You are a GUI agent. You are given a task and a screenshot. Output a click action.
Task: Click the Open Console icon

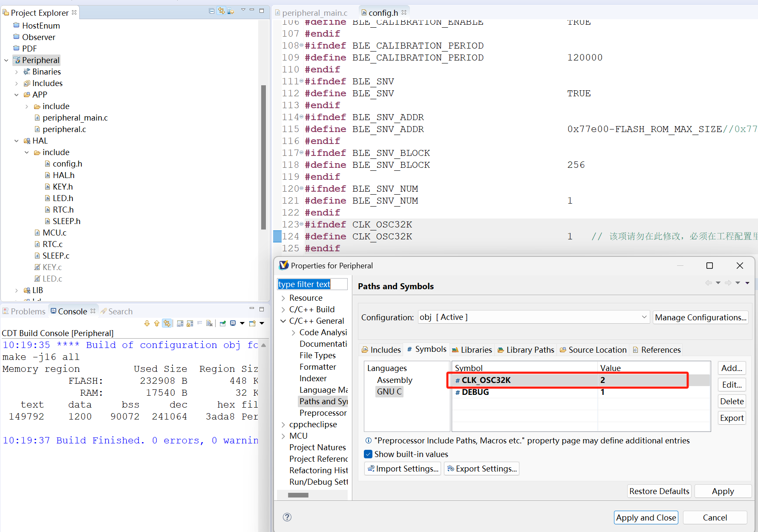click(252, 323)
